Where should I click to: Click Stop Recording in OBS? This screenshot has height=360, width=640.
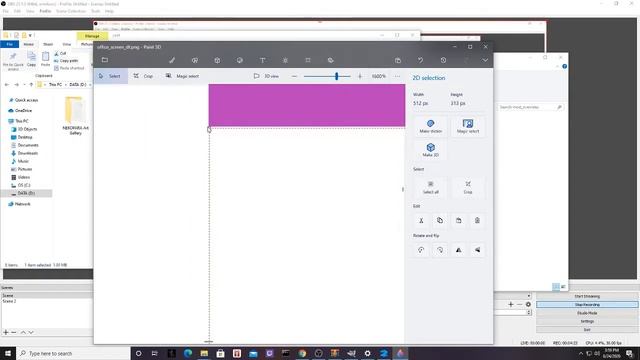(x=587, y=304)
